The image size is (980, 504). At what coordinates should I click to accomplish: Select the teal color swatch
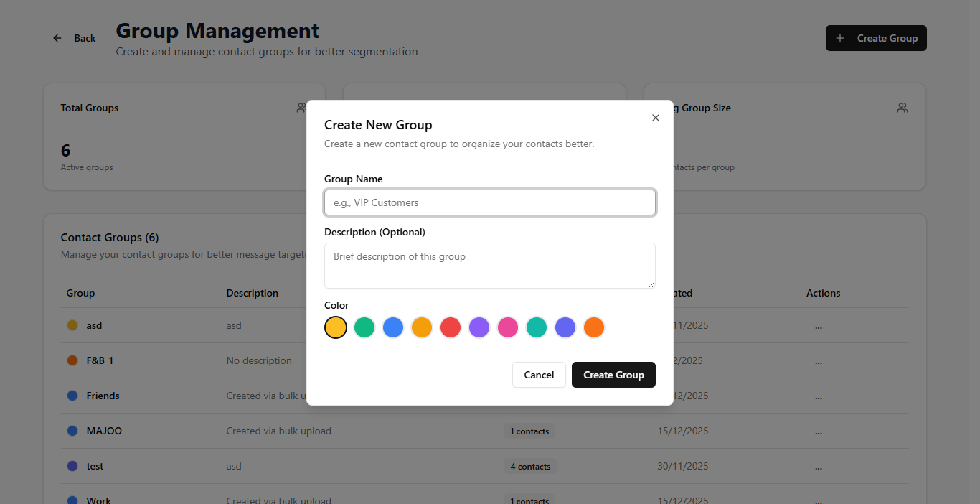click(537, 327)
